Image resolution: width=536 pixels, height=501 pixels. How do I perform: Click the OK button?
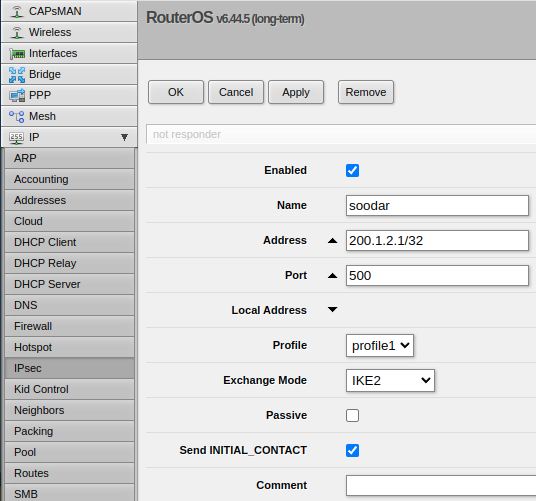(176, 92)
